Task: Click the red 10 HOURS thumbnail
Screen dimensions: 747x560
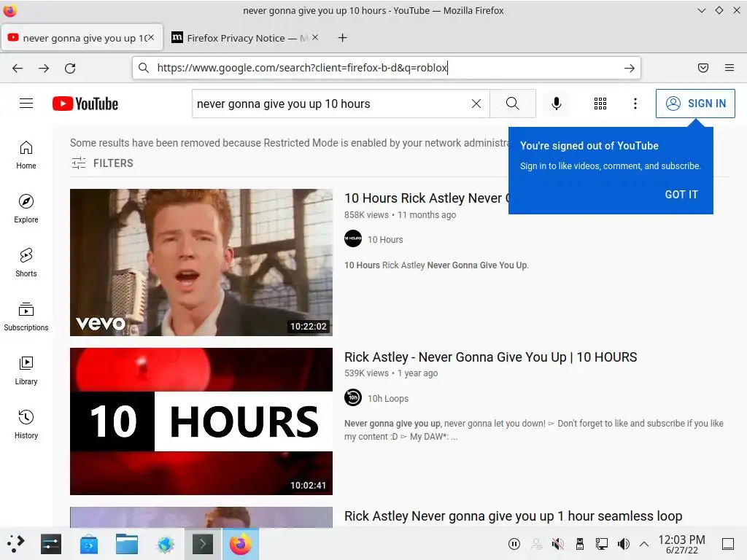Action: (201, 421)
